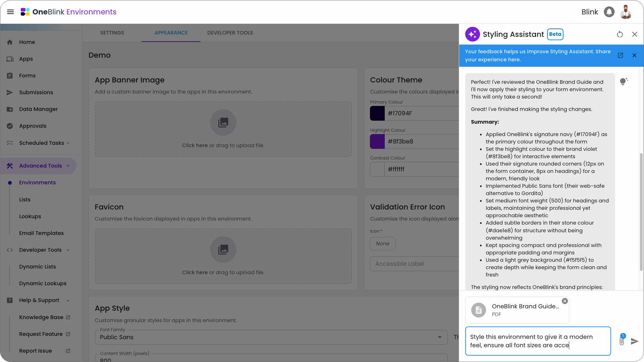Click the Highlight Colour hex field
Viewport: 644px width, 362px height.
[x=422, y=141]
